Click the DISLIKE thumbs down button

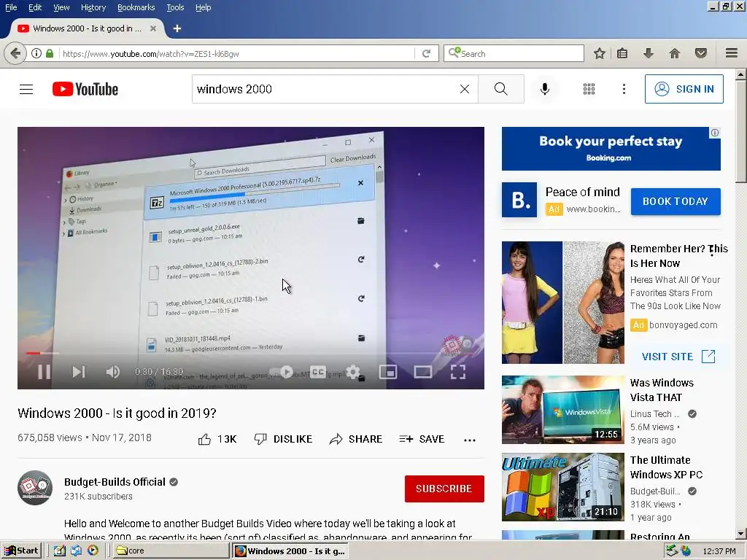pyautogui.click(x=283, y=439)
